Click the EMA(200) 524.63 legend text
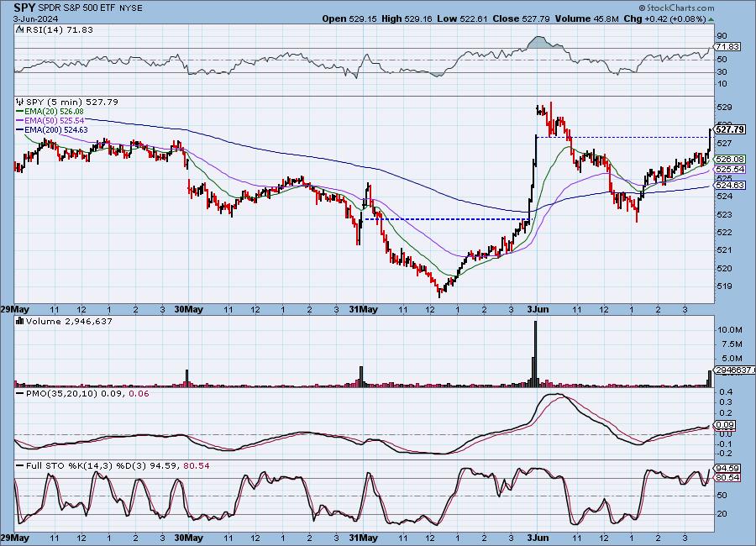 56,129
